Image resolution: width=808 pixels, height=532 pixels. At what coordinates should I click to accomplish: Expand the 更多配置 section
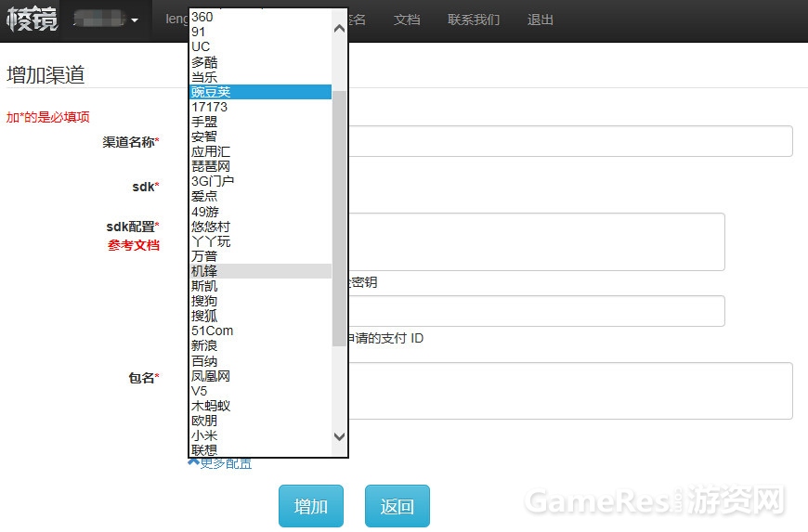(x=220, y=463)
